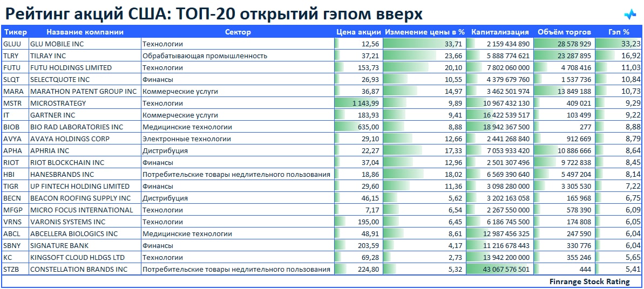Select 'AVAYA HOLDINGS CORP' company name
Screen dimensions: 644x289
pyautogui.click(x=70, y=139)
